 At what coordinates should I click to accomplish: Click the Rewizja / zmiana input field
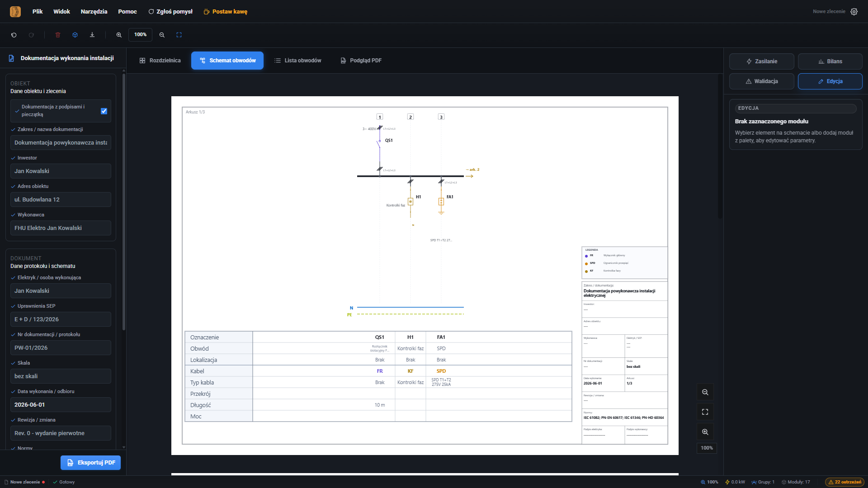tap(61, 433)
